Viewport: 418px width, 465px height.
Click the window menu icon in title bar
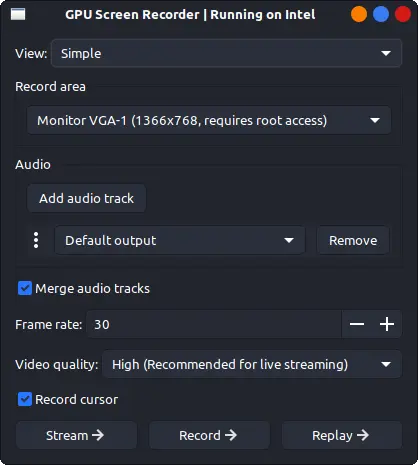coord(18,15)
